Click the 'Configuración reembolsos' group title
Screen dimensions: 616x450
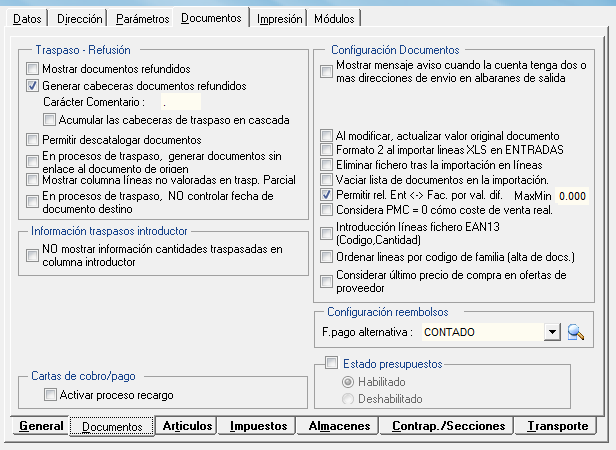[388, 312]
